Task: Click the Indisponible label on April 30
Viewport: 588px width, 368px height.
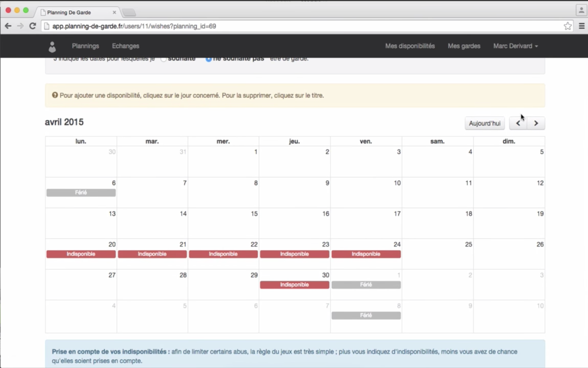Action: (x=294, y=285)
